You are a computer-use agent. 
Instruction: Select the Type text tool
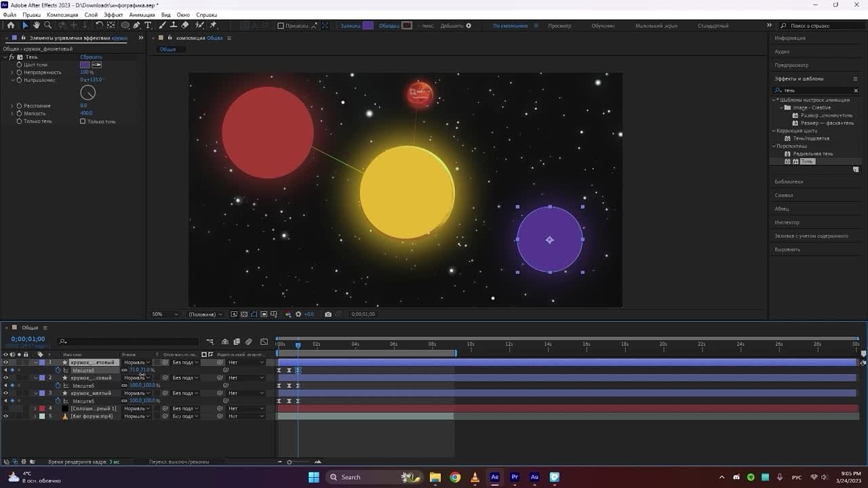(x=148, y=26)
